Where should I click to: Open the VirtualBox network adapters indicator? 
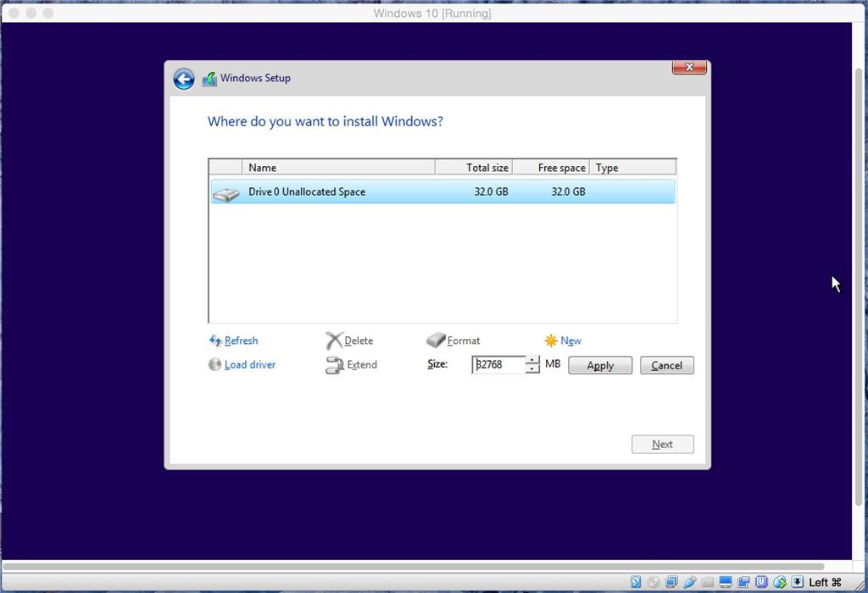[x=671, y=581]
